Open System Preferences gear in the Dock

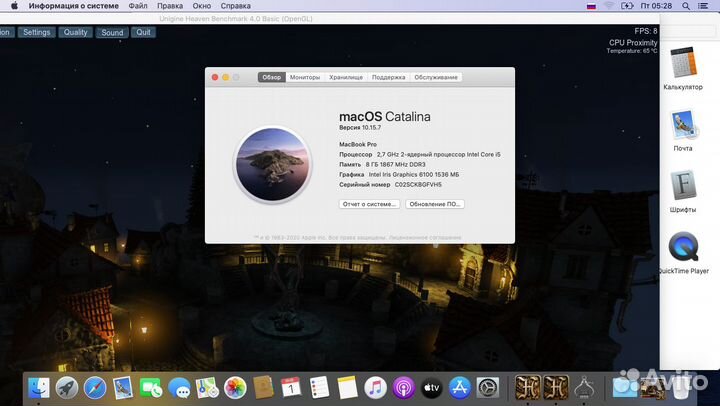(x=488, y=388)
